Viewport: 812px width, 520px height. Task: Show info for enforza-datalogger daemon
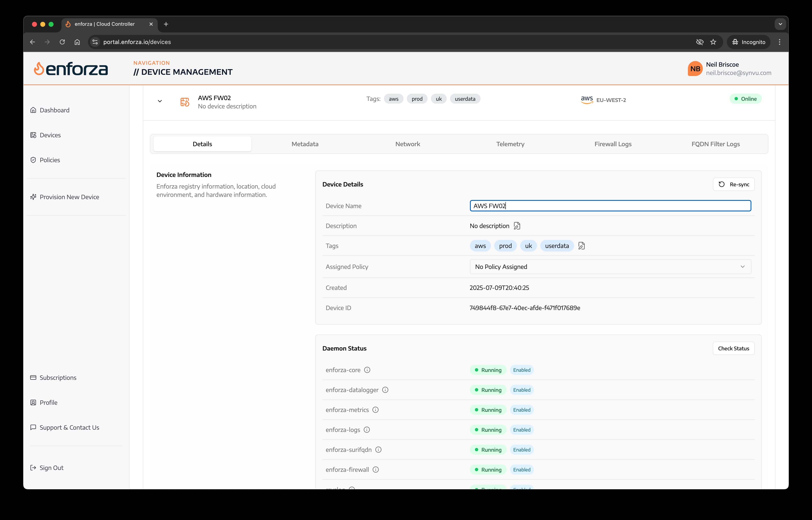coord(385,390)
